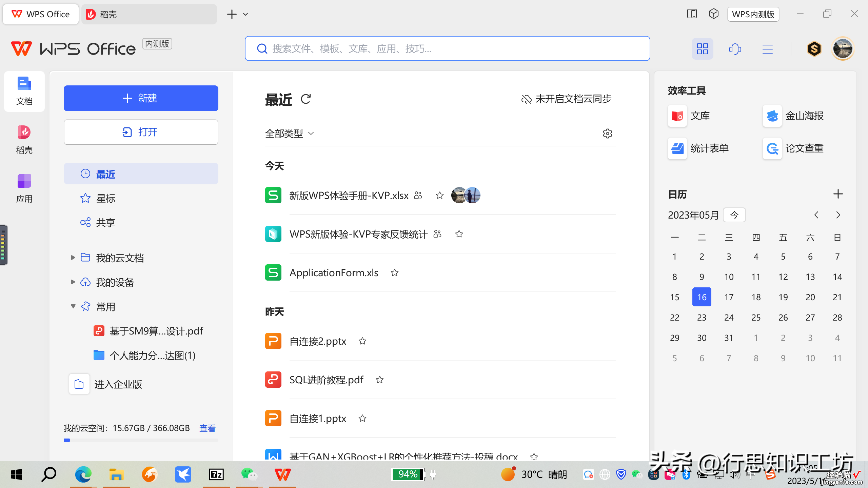Open the 论文查重 tool

(793, 148)
